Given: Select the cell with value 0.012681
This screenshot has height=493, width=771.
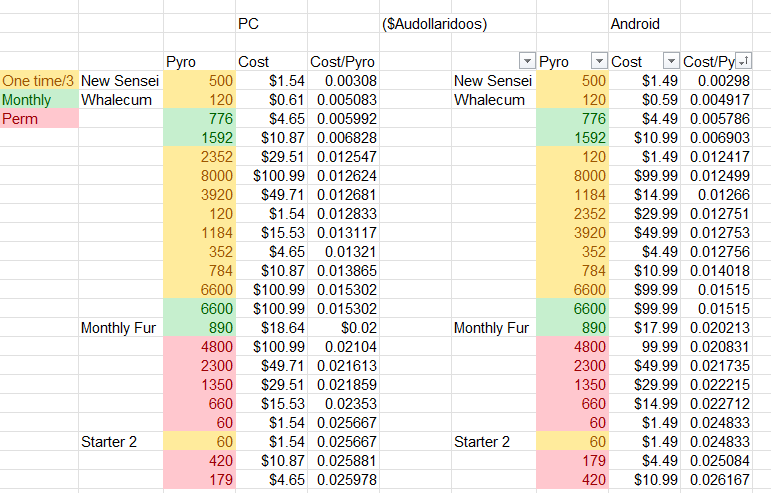Looking at the screenshot, I should pyautogui.click(x=343, y=195).
